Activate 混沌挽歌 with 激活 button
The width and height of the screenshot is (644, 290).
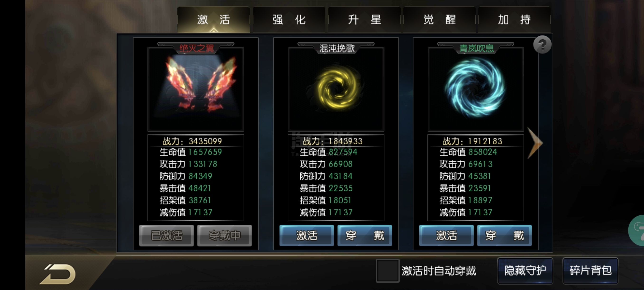(x=307, y=236)
